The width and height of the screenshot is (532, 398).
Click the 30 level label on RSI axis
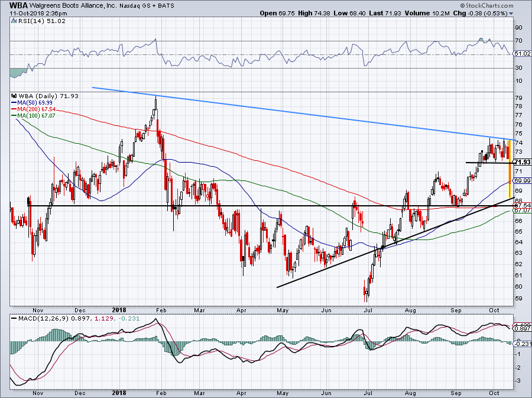tap(518, 68)
